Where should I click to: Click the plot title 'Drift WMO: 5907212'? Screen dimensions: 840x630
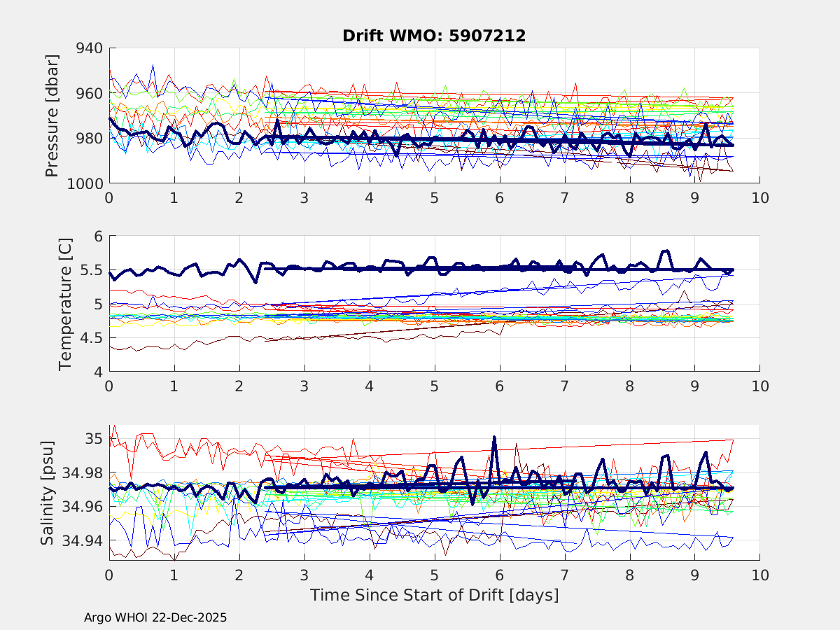pos(434,36)
